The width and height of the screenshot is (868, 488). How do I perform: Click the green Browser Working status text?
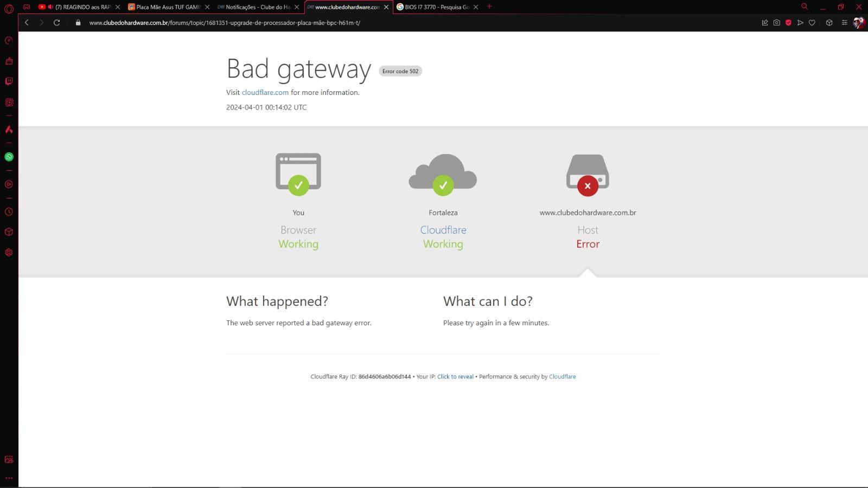click(x=298, y=244)
